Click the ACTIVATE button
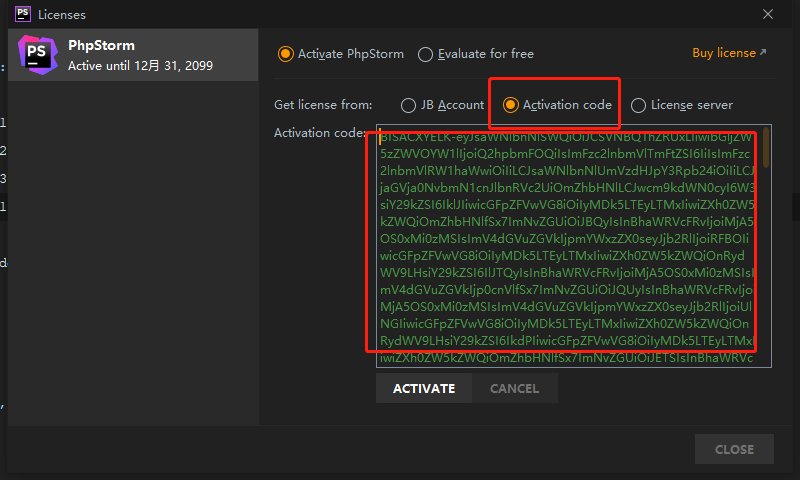The height and width of the screenshot is (480, 800). tap(423, 388)
